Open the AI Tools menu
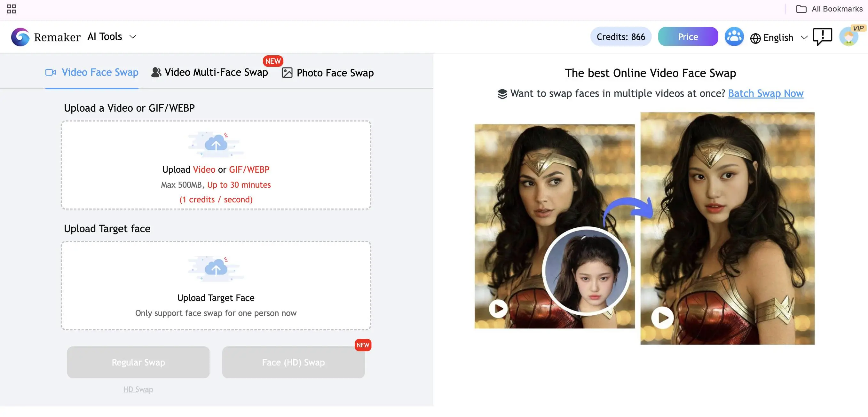Viewport: 868px width, 417px height. pos(105,36)
